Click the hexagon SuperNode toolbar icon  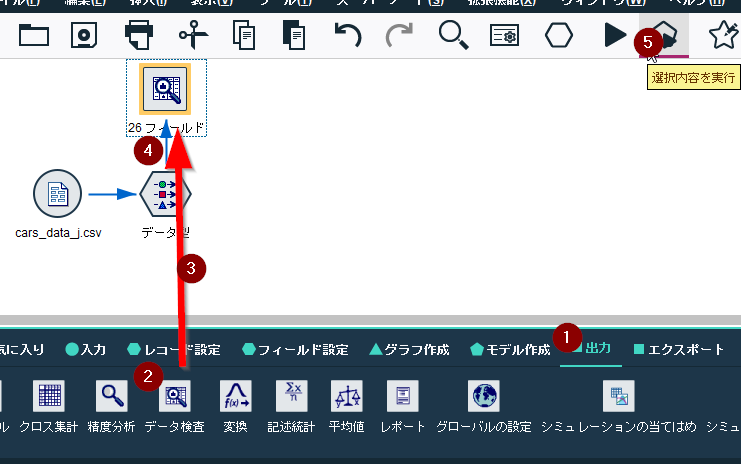559,35
